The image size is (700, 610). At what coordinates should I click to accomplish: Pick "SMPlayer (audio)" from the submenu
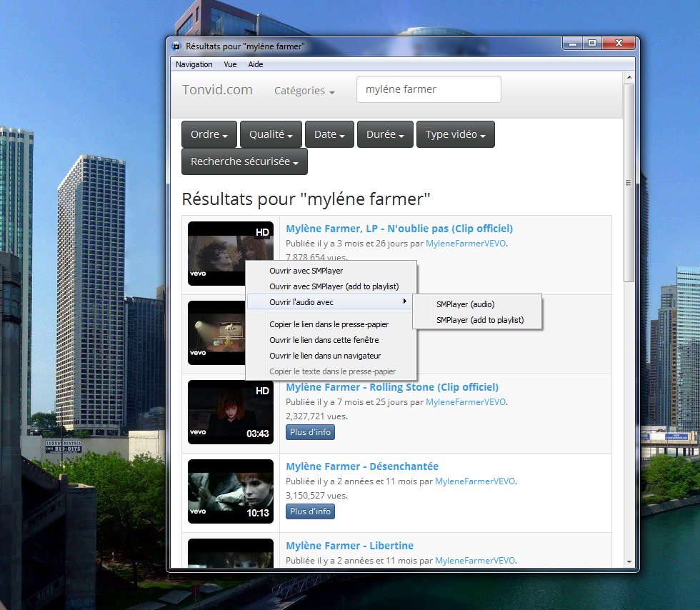tap(477, 304)
